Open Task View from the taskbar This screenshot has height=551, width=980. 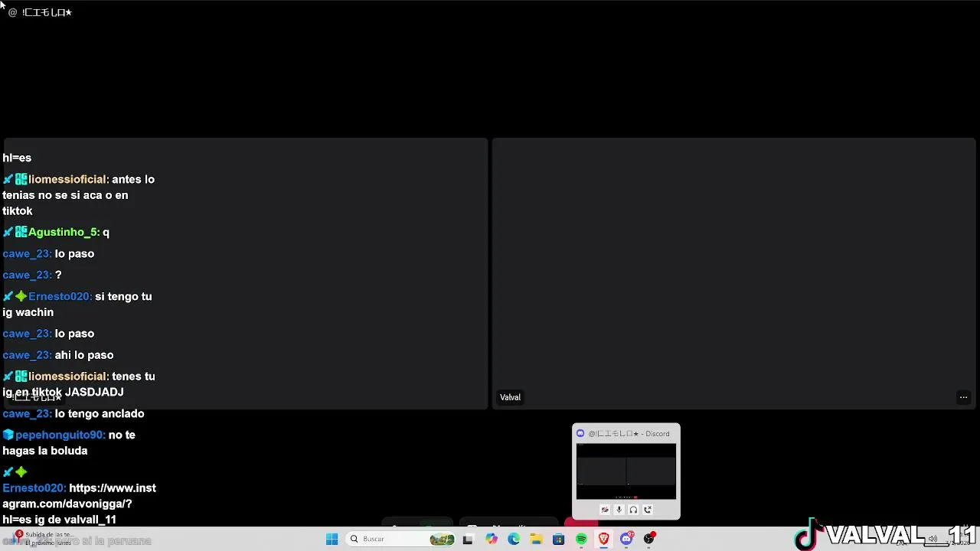[468, 539]
